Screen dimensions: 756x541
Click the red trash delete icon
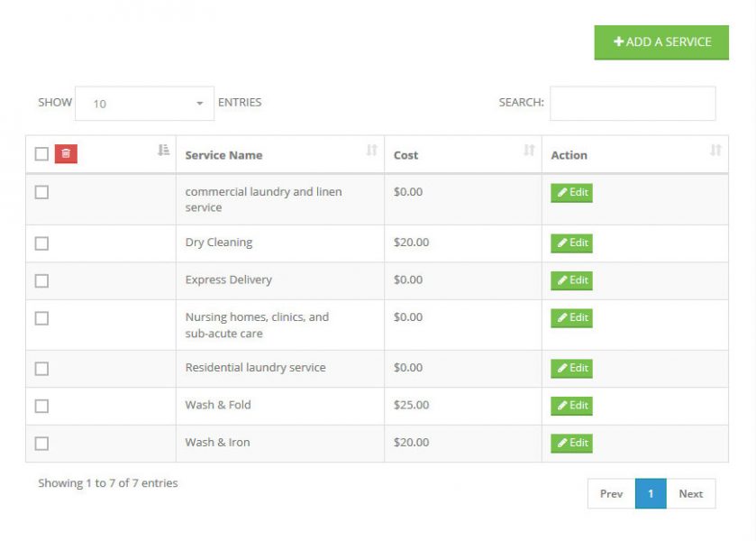tap(66, 154)
